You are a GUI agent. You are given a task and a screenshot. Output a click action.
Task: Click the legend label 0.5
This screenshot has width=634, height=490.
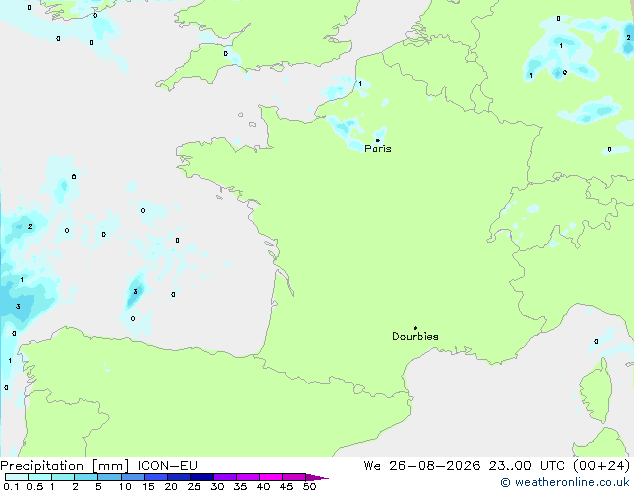[35, 486]
